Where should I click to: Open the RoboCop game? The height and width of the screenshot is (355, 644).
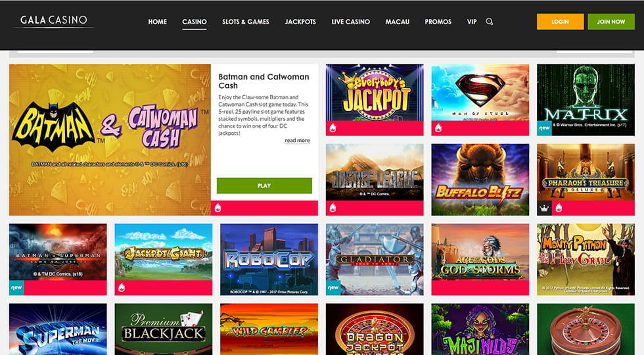(x=269, y=259)
